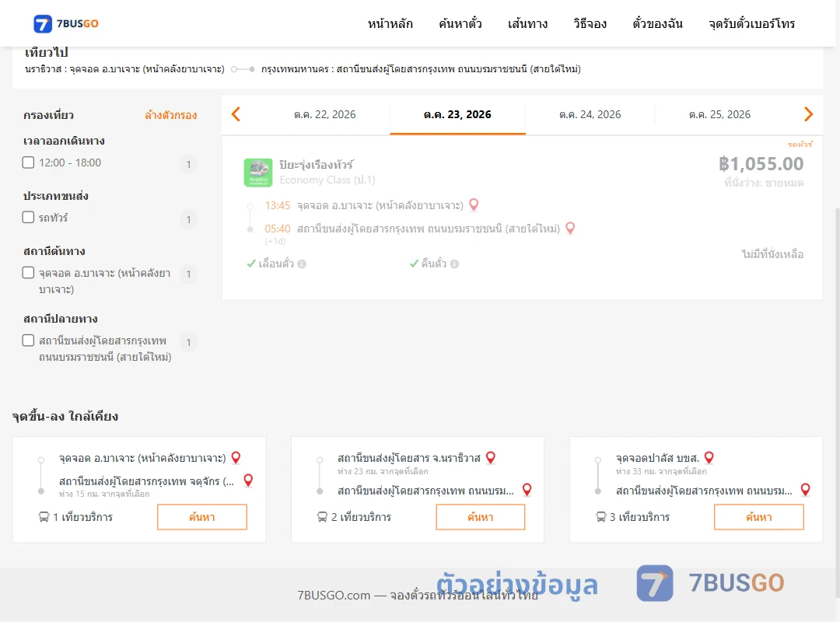Open the วิธีจอง menu item
The image size is (840, 622).
click(590, 23)
